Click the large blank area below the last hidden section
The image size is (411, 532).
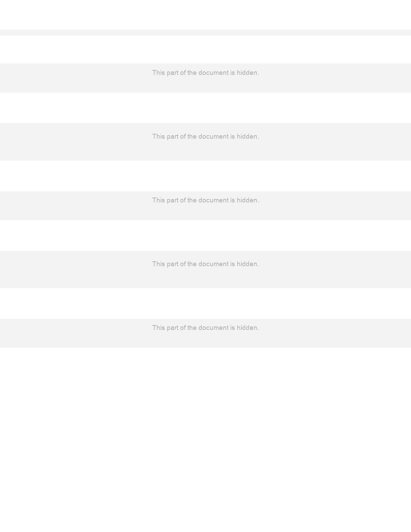point(205,440)
